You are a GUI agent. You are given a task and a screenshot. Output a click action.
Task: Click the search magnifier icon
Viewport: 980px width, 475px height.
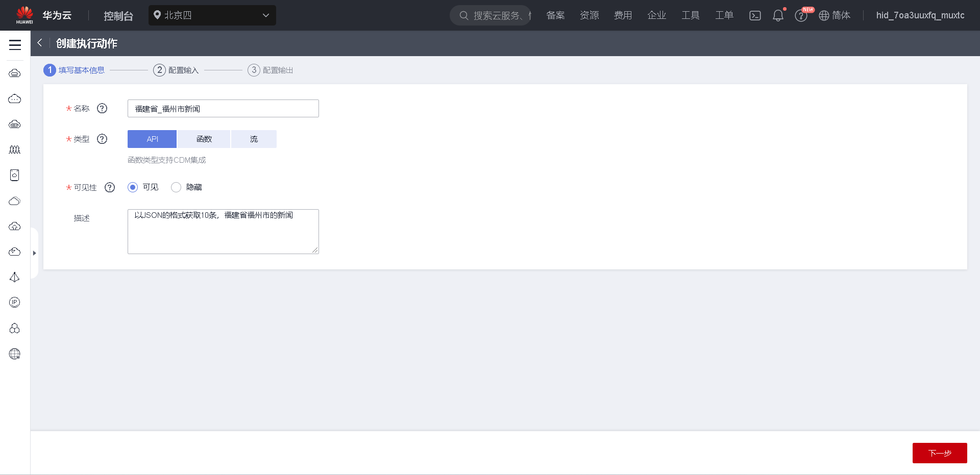click(464, 15)
